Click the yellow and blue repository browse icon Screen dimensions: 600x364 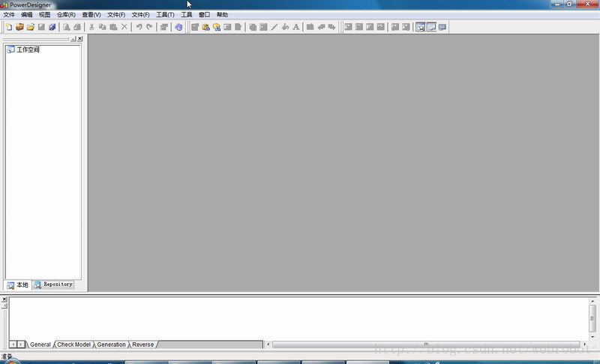217,27
